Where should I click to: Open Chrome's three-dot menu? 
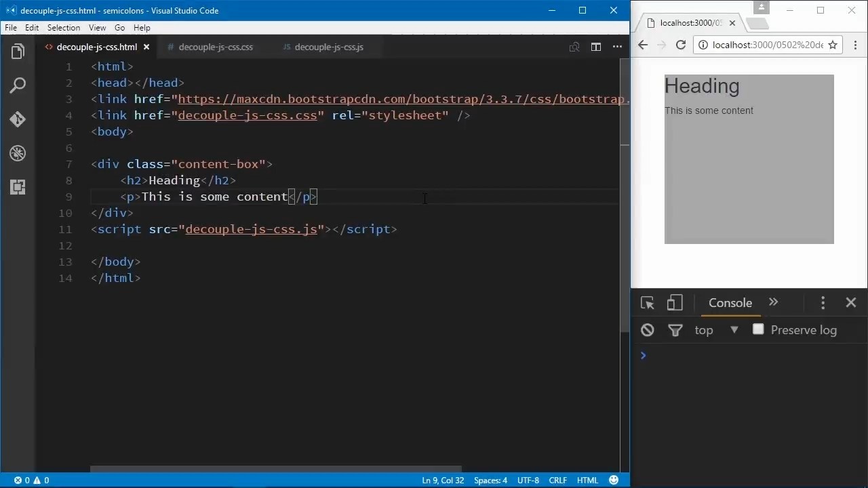pyautogui.click(x=855, y=45)
